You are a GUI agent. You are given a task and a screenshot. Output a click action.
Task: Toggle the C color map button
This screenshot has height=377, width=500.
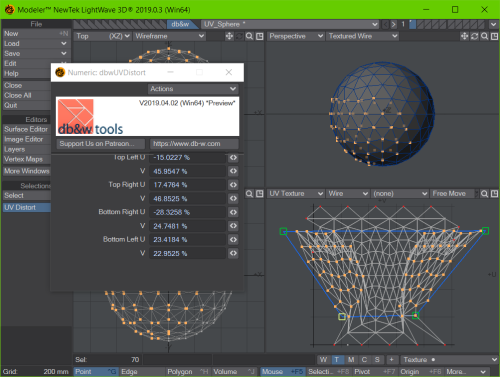(364, 359)
